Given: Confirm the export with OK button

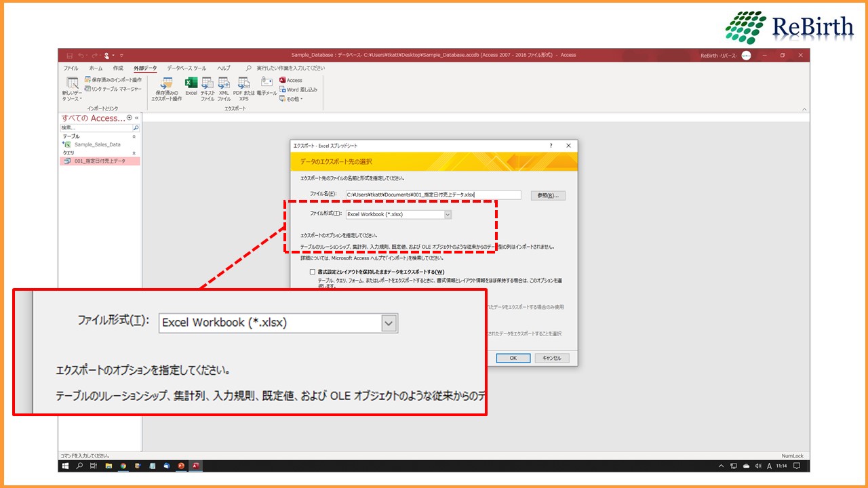Looking at the screenshot, I should click(x=513, y=358).
